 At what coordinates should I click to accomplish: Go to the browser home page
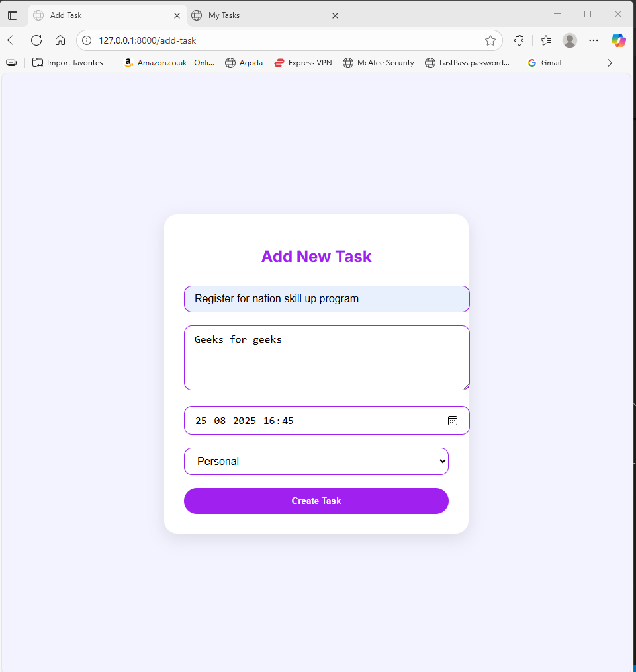pyautogui.click(x=60, y=40)
